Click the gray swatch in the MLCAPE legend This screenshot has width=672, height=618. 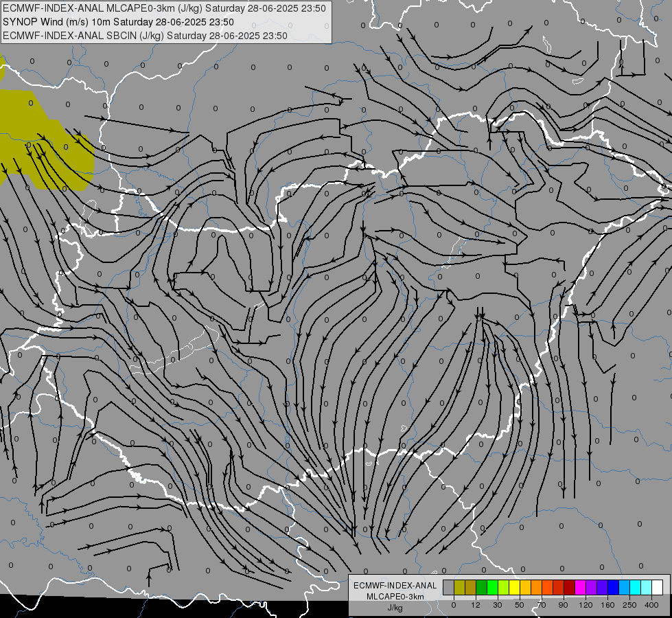[449, 587]
